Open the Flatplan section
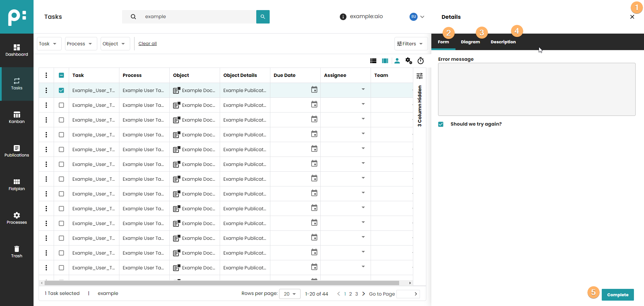This screenshot has height=306, width=644. coord(17,185)
